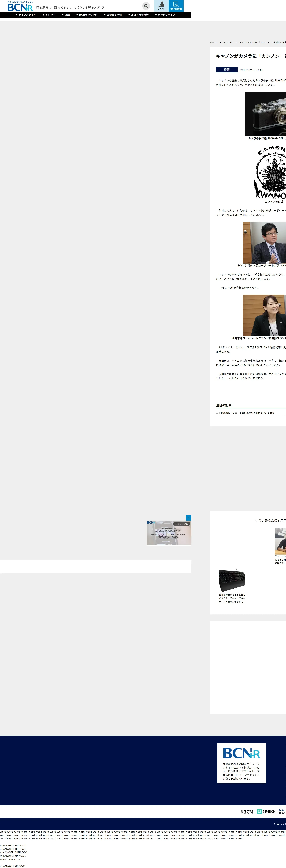
Task: Open the 話題 menu item
Action: tap(66, 15)
